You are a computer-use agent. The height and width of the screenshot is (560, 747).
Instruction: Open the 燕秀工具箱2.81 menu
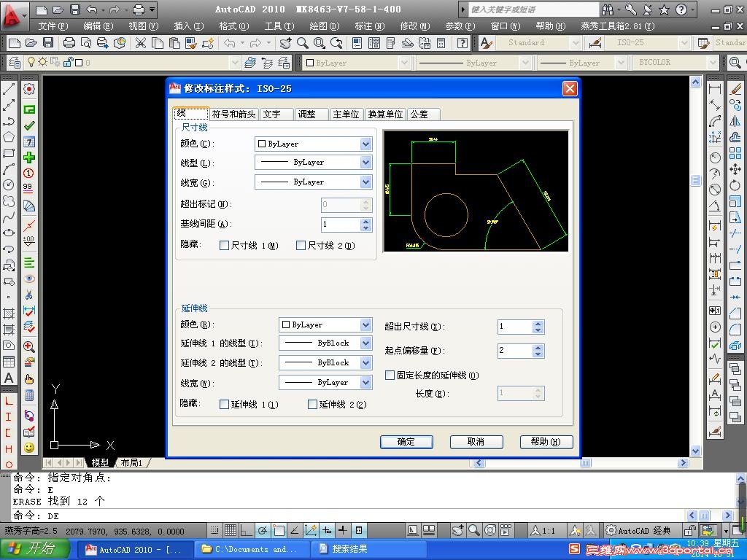pos(618,26)
